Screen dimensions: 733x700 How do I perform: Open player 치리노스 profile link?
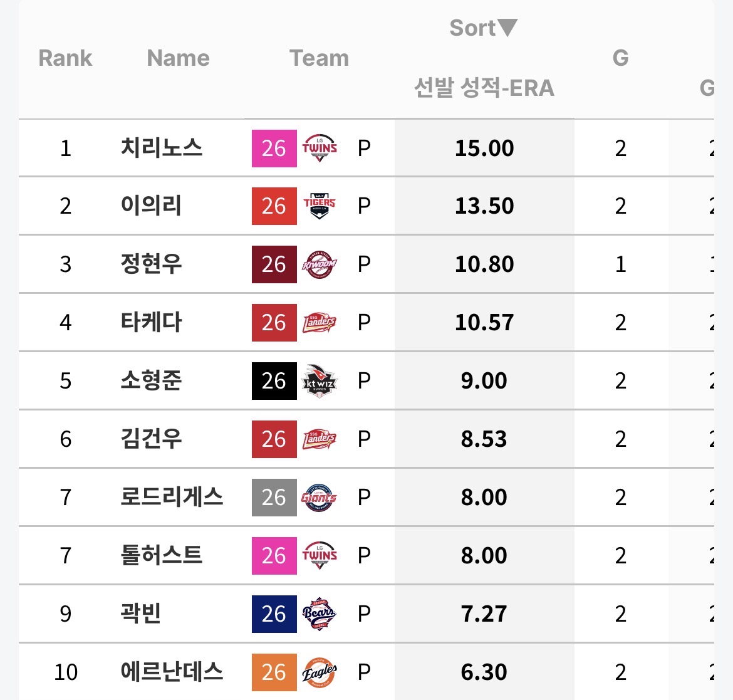tap(162, 148)
